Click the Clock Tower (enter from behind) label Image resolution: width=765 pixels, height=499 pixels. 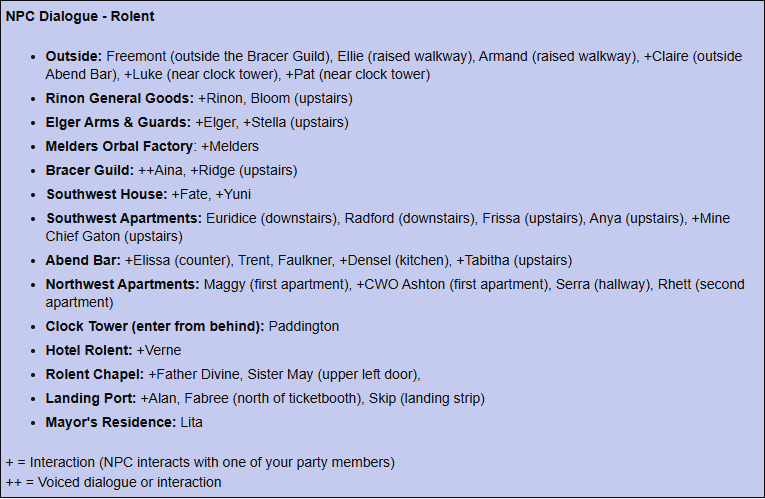(x=155, y=326)
